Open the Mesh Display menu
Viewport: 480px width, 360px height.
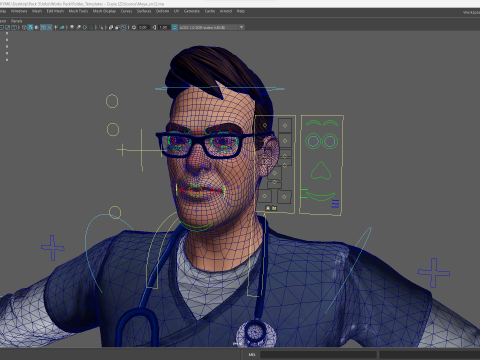pyautogui.click(x=104, y=11)
